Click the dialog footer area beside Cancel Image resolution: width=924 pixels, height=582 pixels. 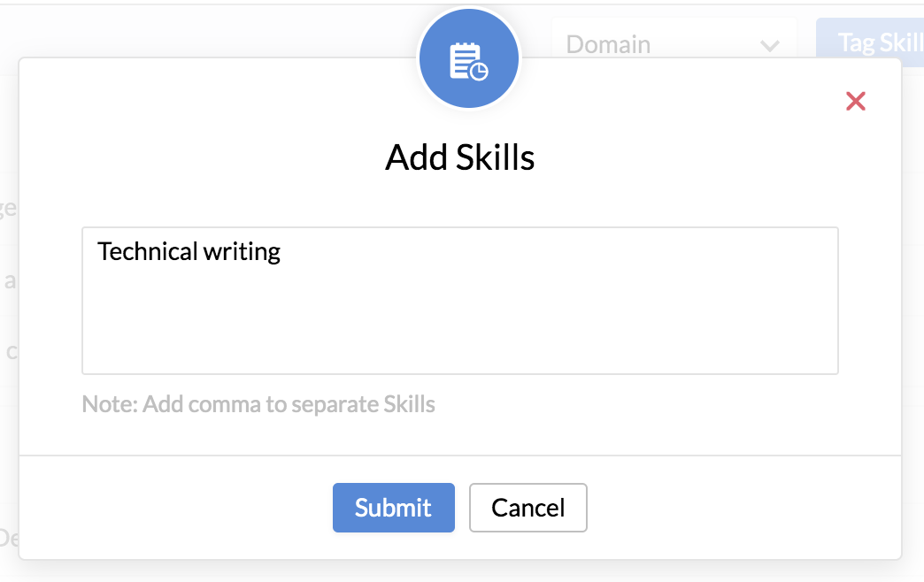(x=743, y=508)
